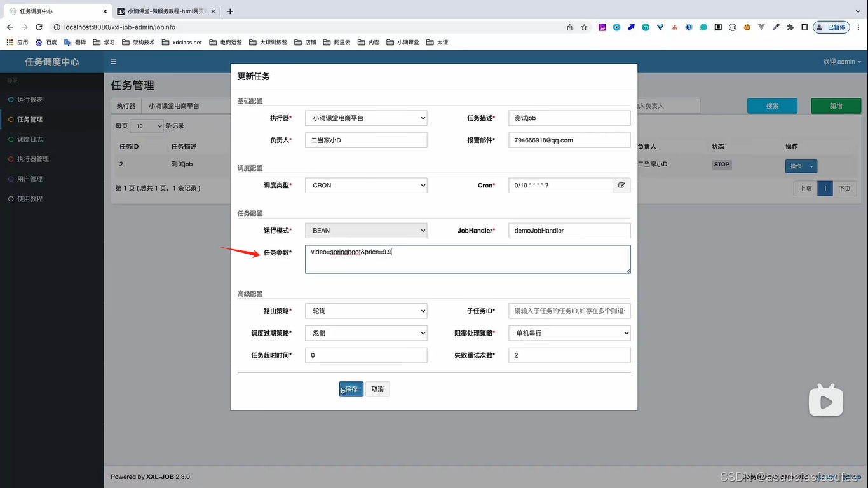This screenshot has height=488, width=868.
Task: Click the browser address bar URL
Action: (119, 27)
